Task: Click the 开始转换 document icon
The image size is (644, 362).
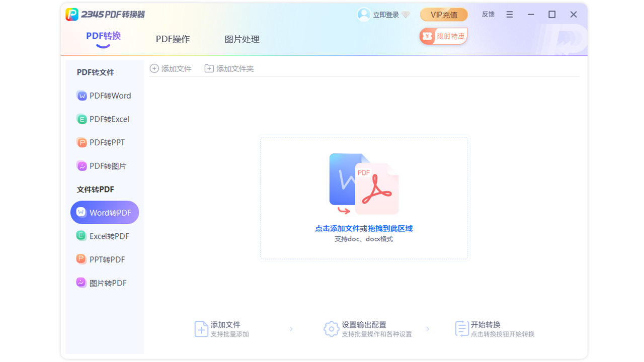Action: pos(462,329)
